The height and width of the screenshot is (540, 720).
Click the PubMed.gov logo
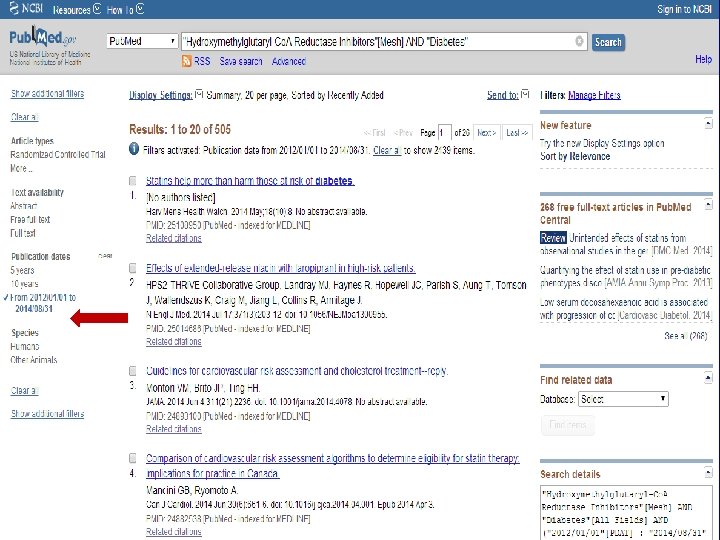pos(42,38)
